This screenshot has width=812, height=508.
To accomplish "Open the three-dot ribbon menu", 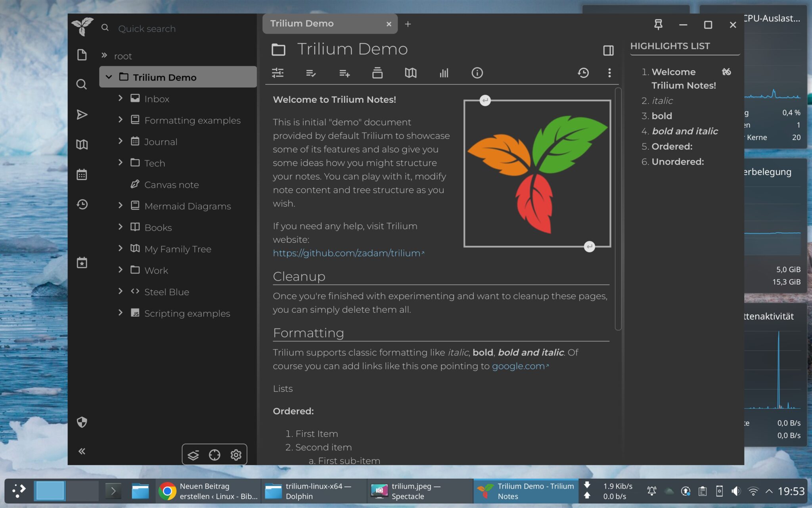I will coord(610,73).
